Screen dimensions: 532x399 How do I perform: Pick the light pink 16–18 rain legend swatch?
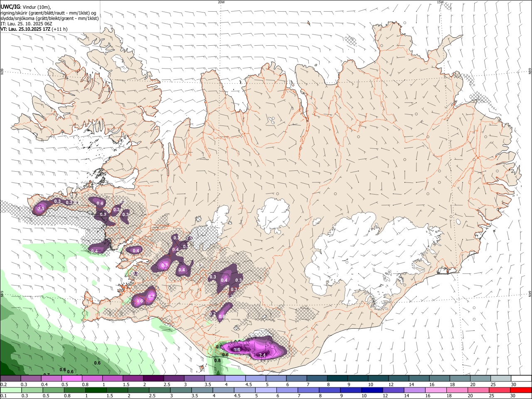(x=436, y=390)
